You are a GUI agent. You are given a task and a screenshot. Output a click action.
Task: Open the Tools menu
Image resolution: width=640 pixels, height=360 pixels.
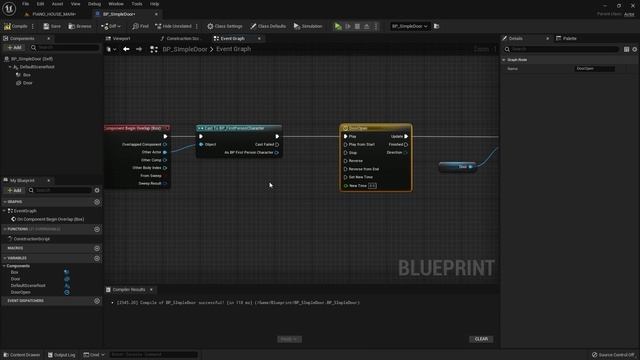coord(137,4)
